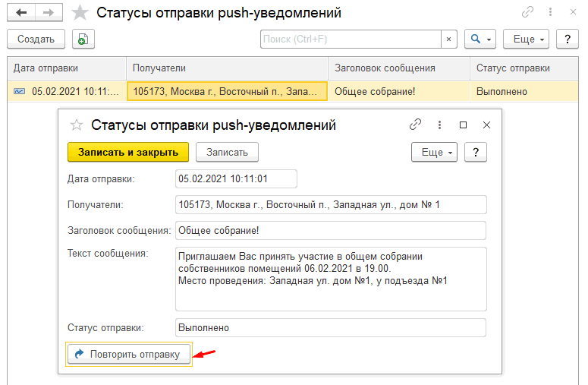Star the dialog form as favorite
The image size is (588, 385).
coord(76,125)
